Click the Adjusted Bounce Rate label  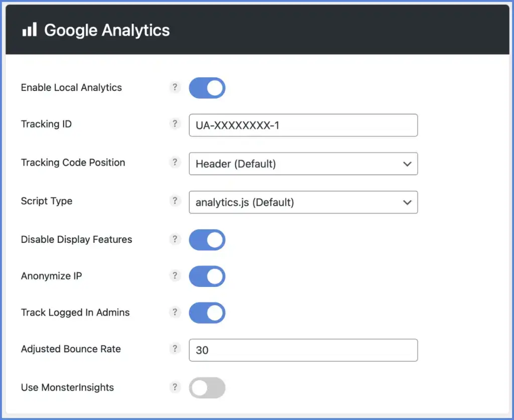click(x=71, y=349)
